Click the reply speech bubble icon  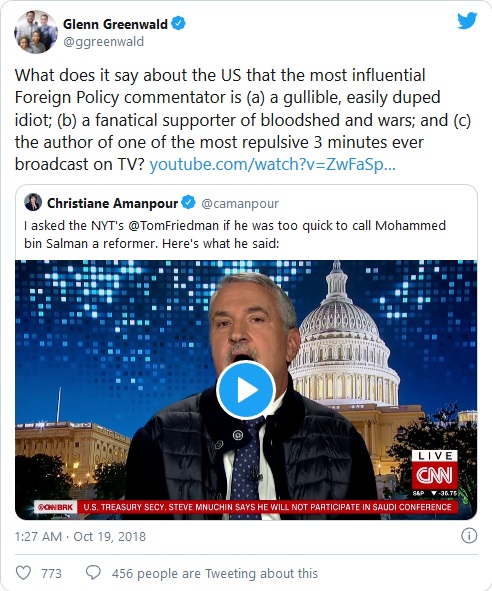pos(93,573)
